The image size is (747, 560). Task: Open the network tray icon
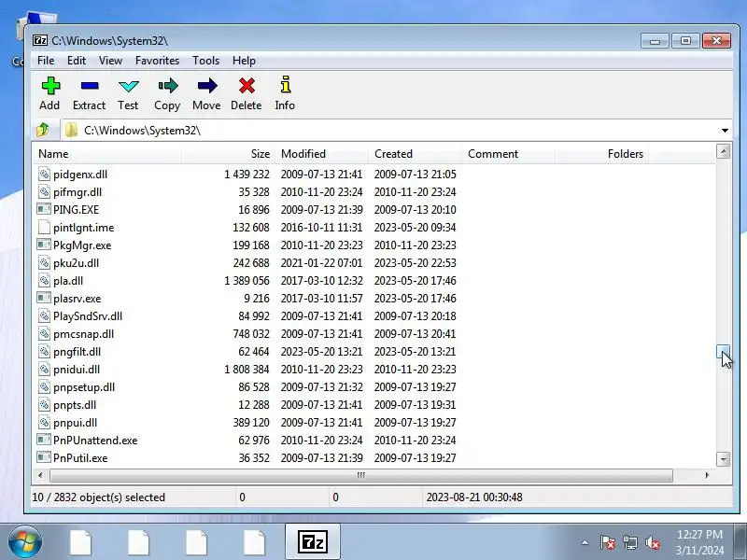(629, 542)
